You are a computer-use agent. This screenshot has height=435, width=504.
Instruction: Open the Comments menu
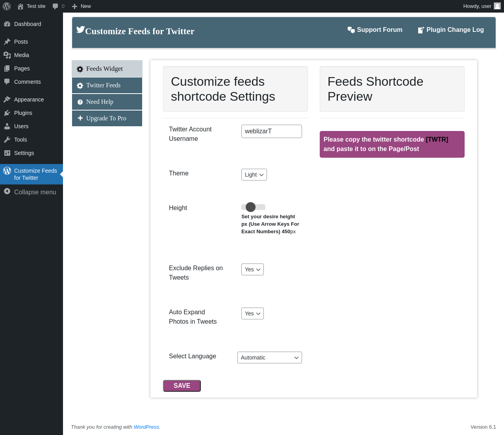(31, 82)
